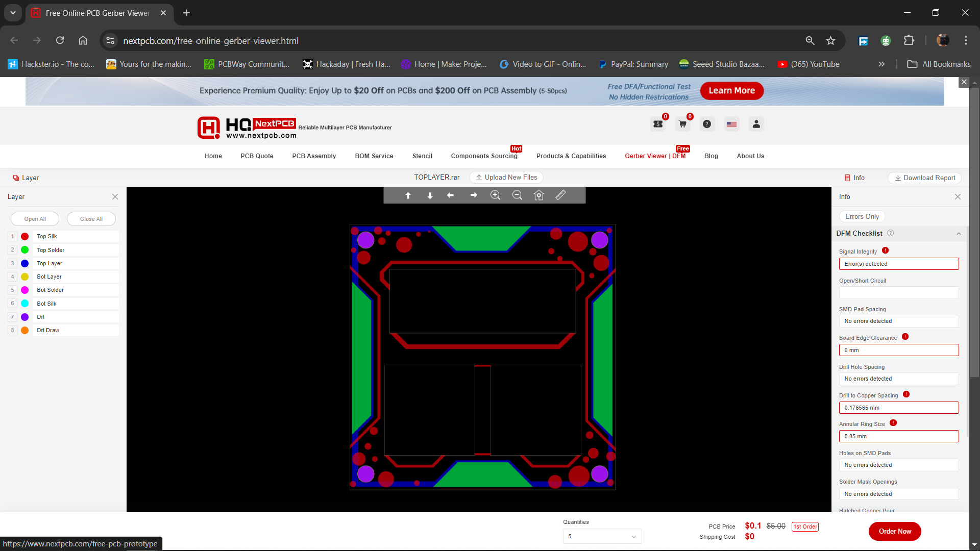
Task: Open Products & Capabilities menu item
Action: tap(571, 156)
